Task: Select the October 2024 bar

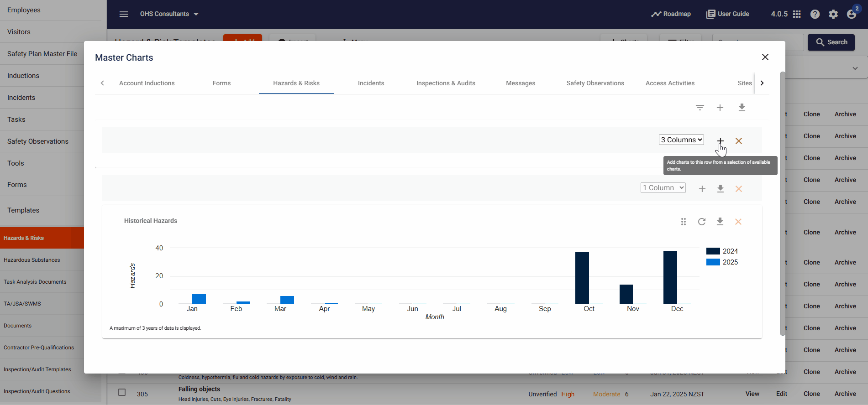Action: (x=582, y=278)
